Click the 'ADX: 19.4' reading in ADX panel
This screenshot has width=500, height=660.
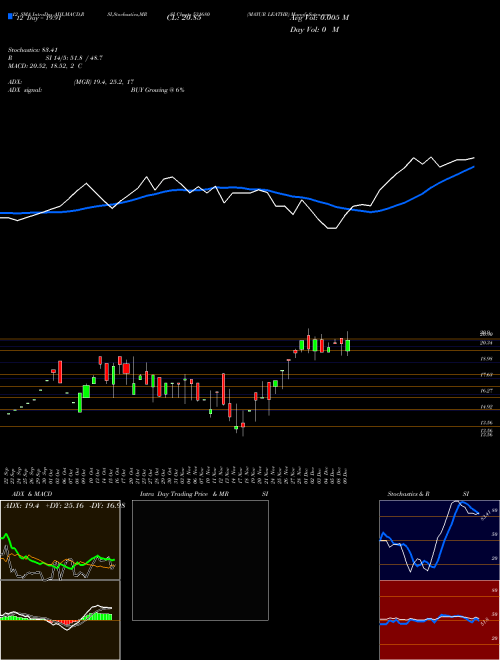21,506
